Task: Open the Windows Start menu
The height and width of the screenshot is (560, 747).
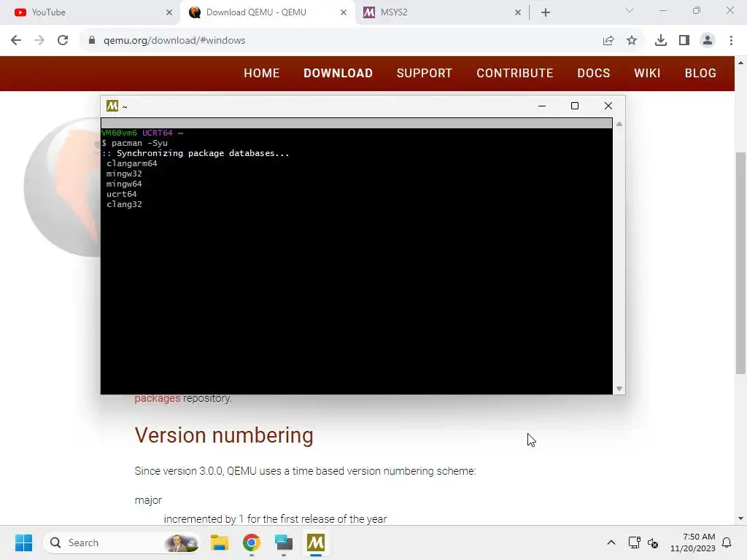Action: [x=23, y=542]
